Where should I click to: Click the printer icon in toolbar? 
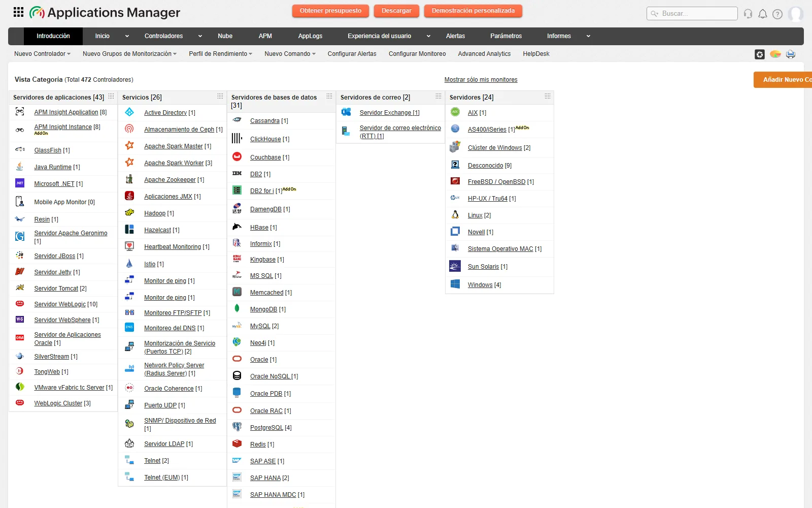(791, 54)
